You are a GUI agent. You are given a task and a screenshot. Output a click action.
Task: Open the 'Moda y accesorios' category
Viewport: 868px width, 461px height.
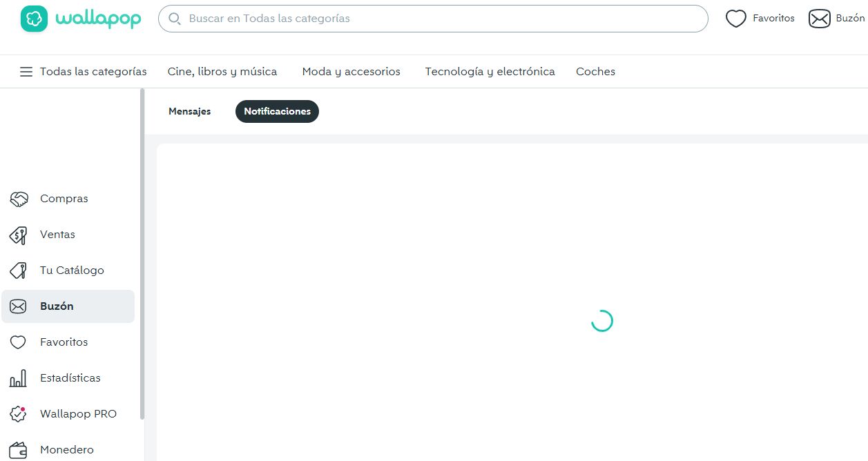point(351,72)
